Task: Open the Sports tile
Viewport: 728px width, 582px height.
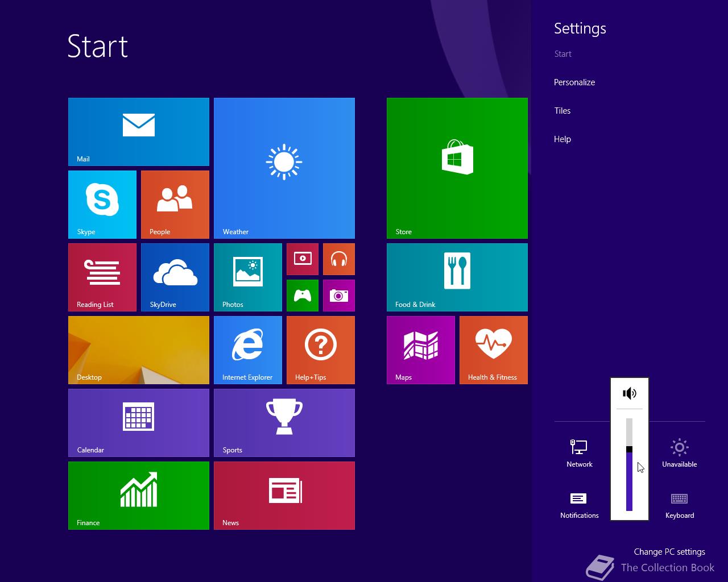Action: [284, 423]
